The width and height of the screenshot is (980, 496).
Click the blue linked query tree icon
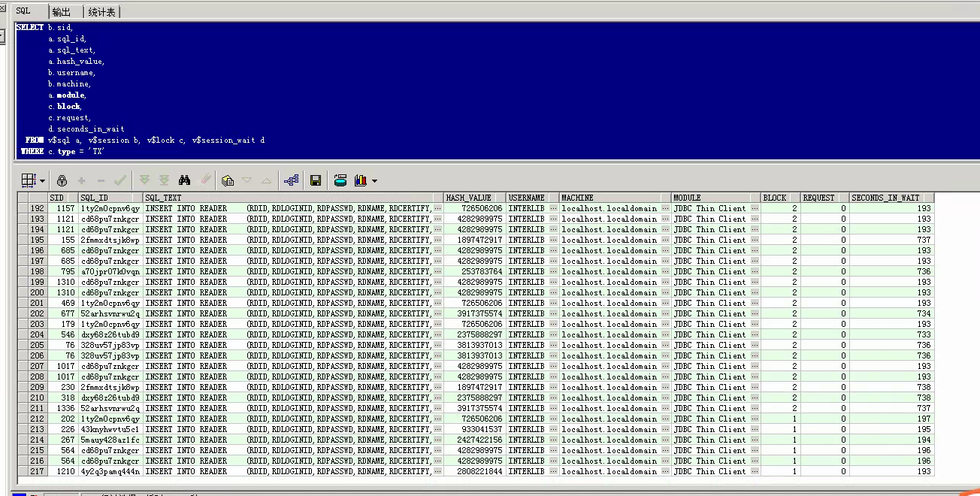pos(291,180)
